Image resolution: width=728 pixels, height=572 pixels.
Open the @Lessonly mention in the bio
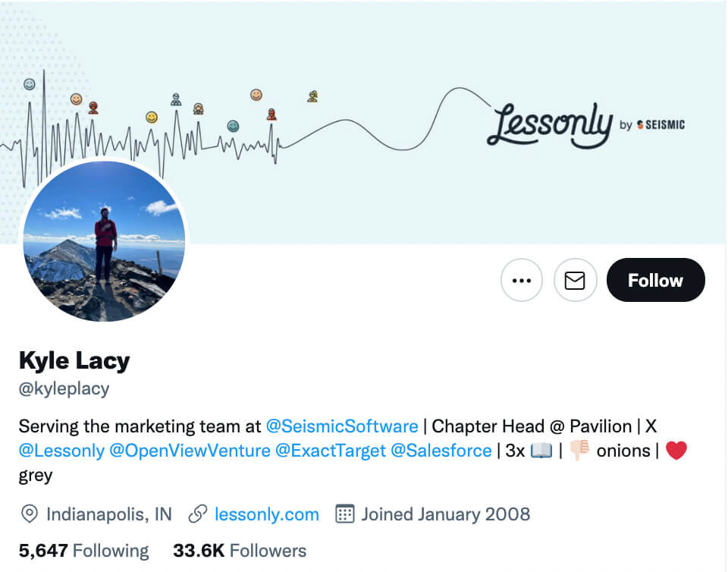(61, 450)
